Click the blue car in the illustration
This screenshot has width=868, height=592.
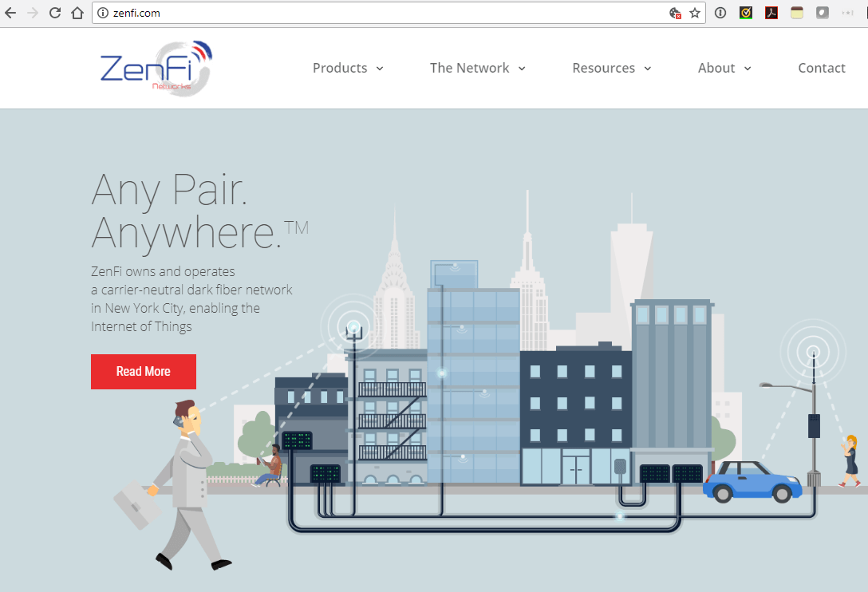pos(752,481)
